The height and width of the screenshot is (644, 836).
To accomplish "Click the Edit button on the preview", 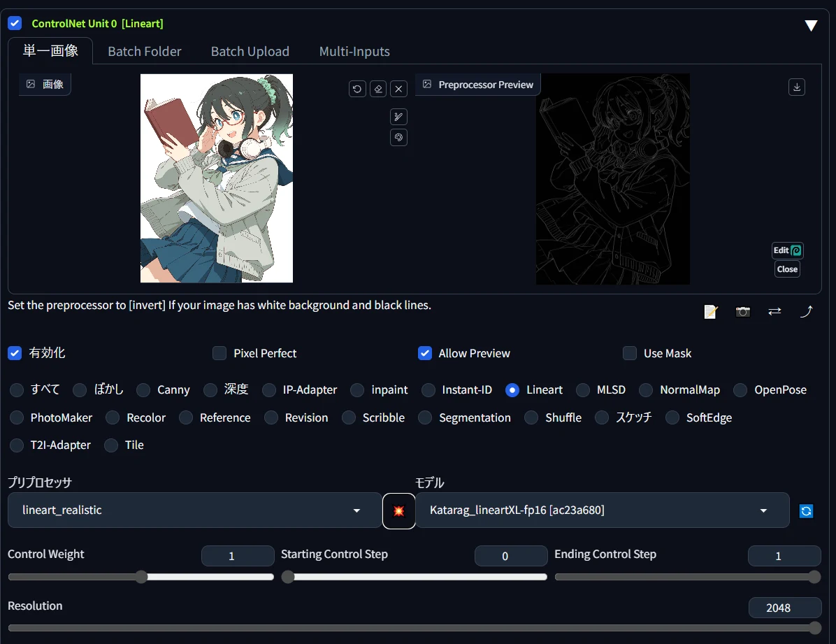I will point(788,250).
